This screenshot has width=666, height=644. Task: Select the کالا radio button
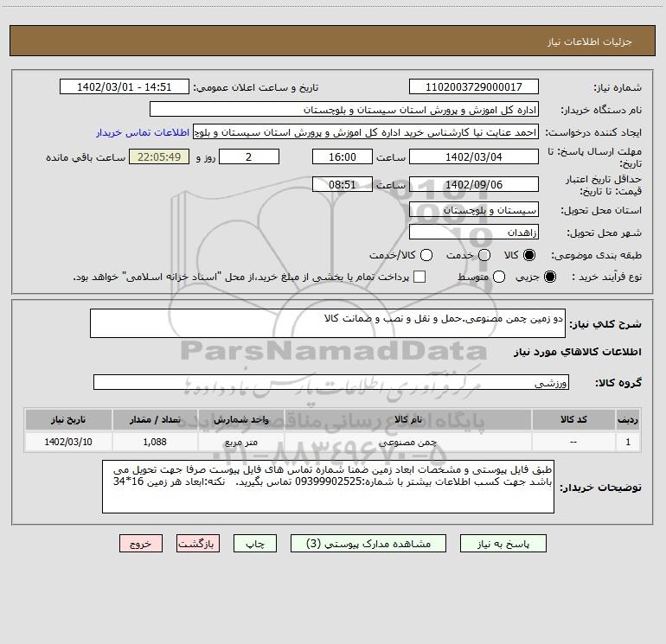point(529,255)
